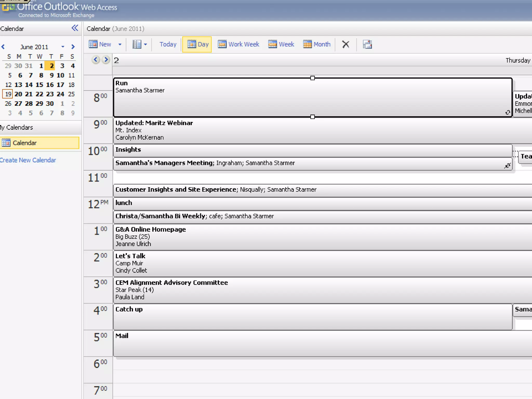Switch to Work Week view

[x=238, y=44]
